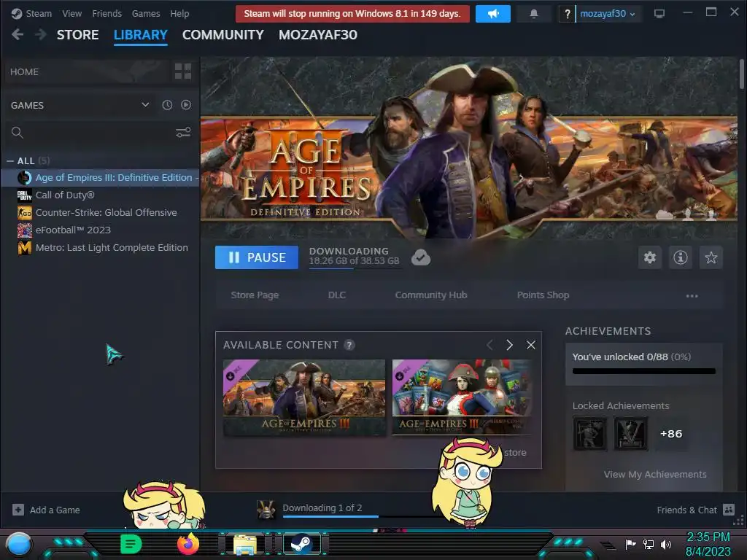
Task: Open the mozayaf30 account dropdown
Action: point(608,14)
